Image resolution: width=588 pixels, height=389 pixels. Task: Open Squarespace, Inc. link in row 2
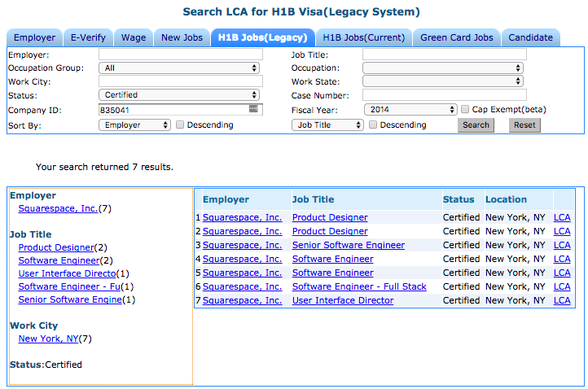[x=242, y=231]
